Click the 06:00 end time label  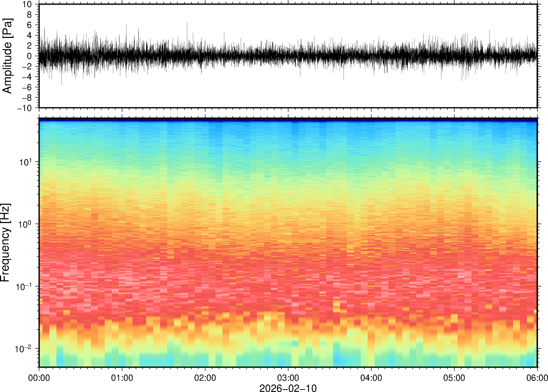537,378
